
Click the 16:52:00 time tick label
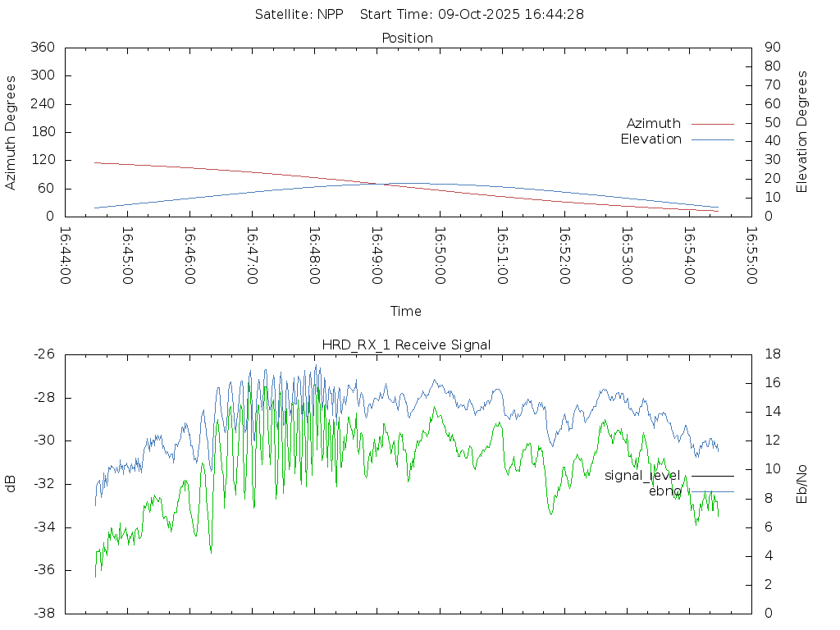[x=564, y=256]
